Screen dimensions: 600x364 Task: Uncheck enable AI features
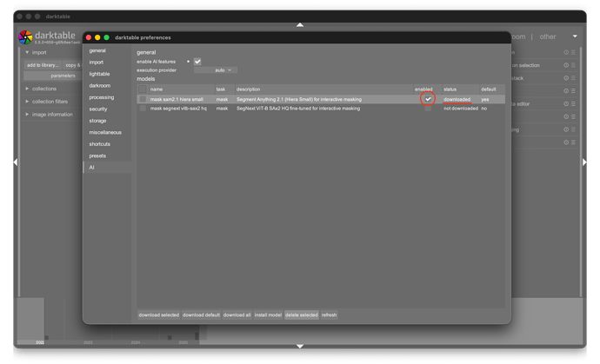pos(197,62)
